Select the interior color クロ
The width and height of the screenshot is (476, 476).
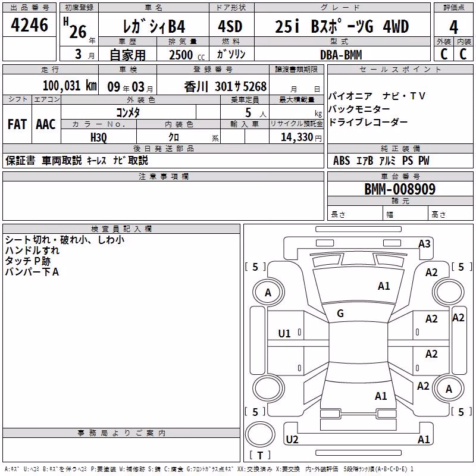[174, 137]
